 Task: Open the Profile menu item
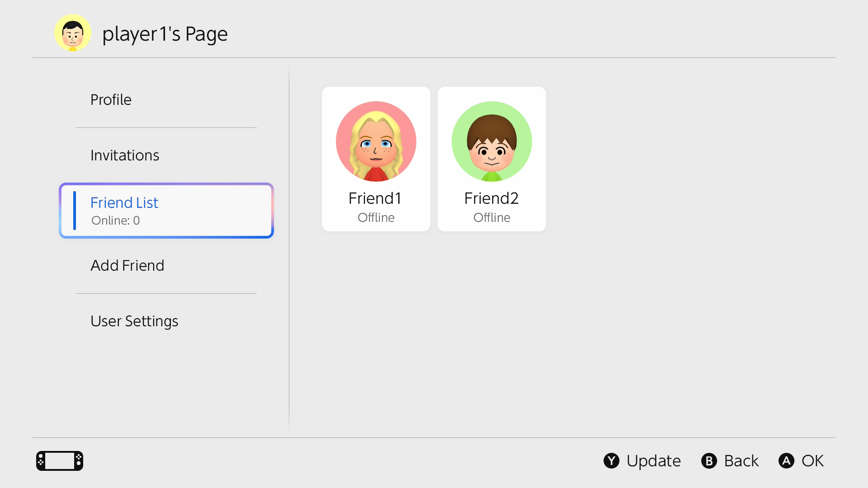(166, 100)
